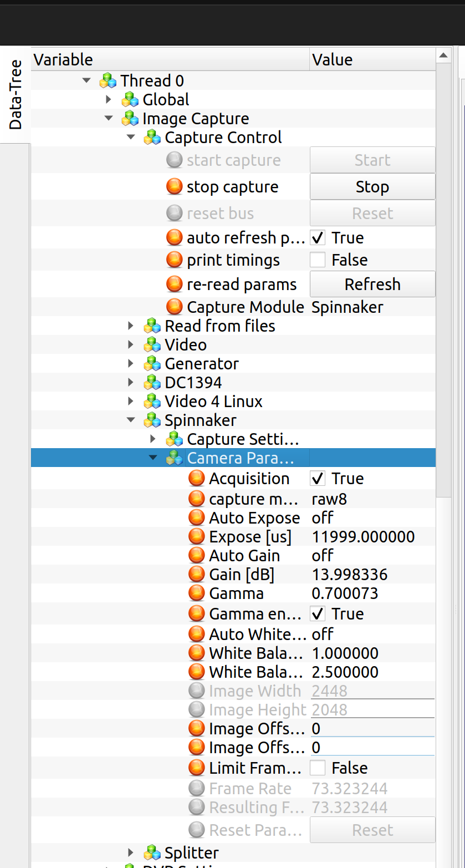465x868 pixels.
Task: Collapse the Spinnaker node
Action: pos(131,420)
